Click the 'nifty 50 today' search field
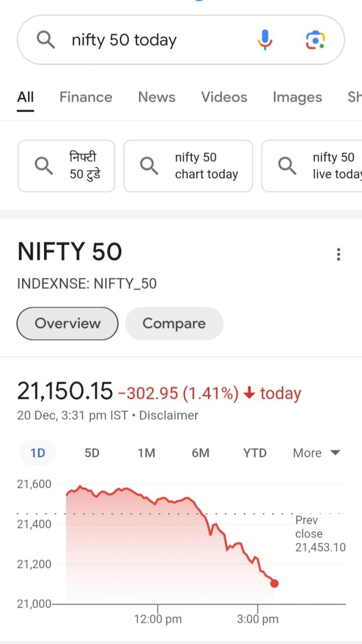Screen dimensions: 362x644 coord(156,40)
